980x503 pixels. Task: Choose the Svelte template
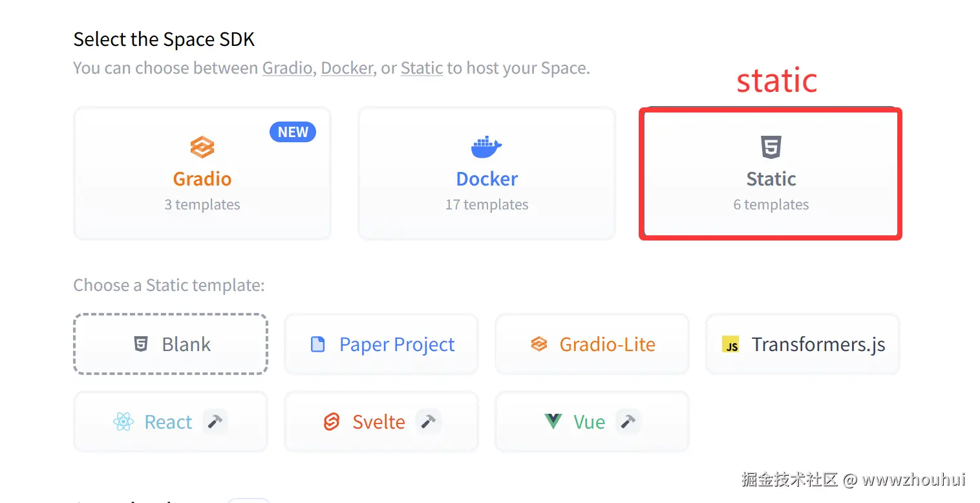381,422
